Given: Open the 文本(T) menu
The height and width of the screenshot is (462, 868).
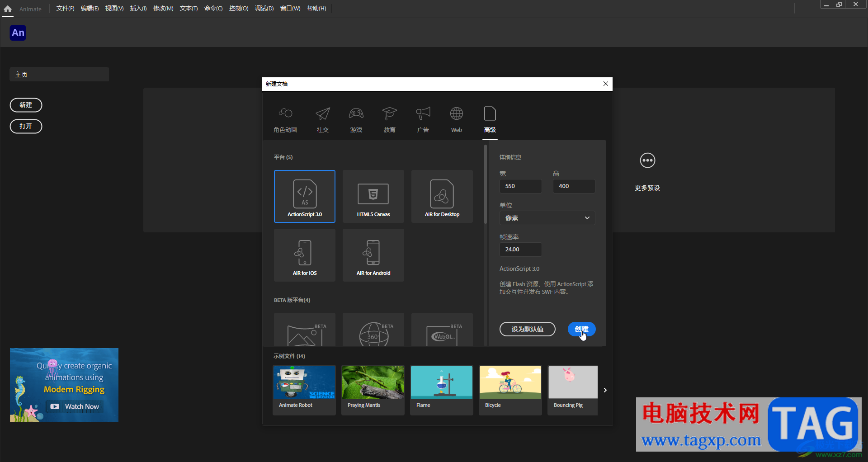Looking at the screenshot, I should (189, 9).
